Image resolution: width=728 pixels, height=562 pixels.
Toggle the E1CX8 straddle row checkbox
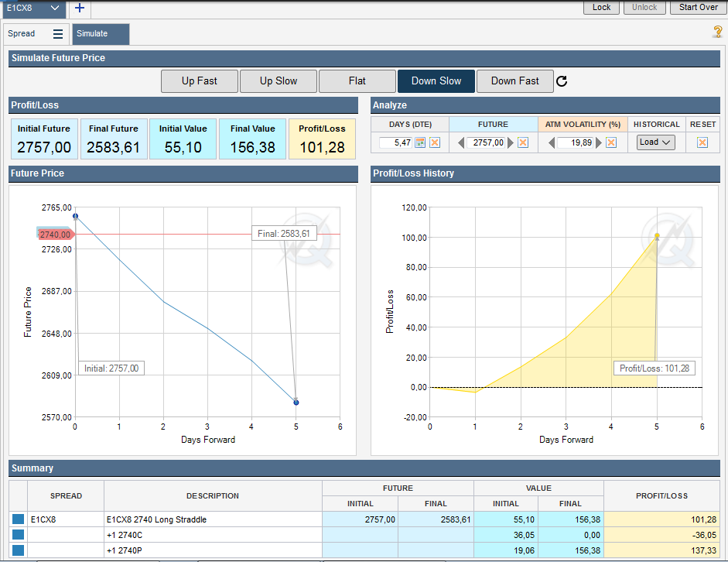(18, 519)
